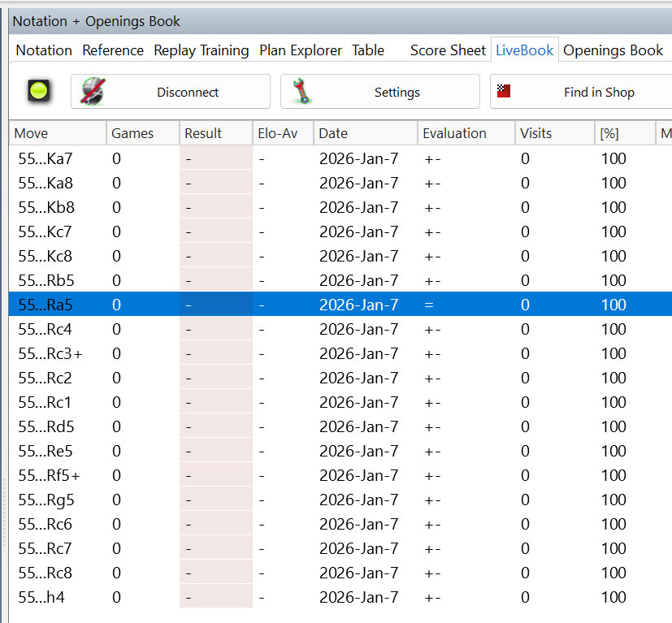Image resolution: width=672 pixels, height=623 pixels.
Task: Sort by the Evaluation column header
Action: pyautogui.click(x=454, y=133)
